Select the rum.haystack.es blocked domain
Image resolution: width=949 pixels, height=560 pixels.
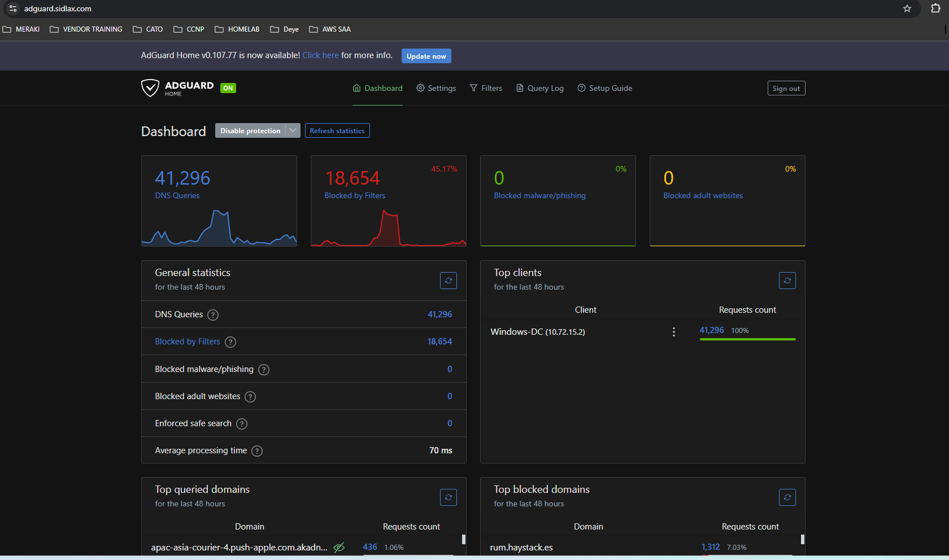click(521, 548)
